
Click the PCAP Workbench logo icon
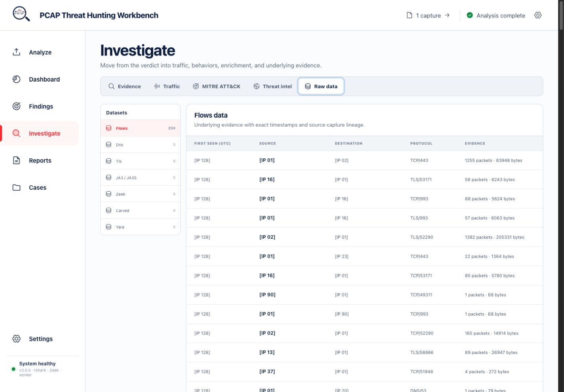click(x=21, y=14)
